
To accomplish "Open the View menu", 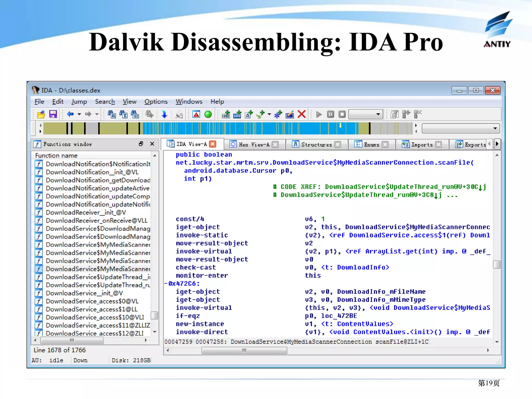I will [x=129, y=102].
